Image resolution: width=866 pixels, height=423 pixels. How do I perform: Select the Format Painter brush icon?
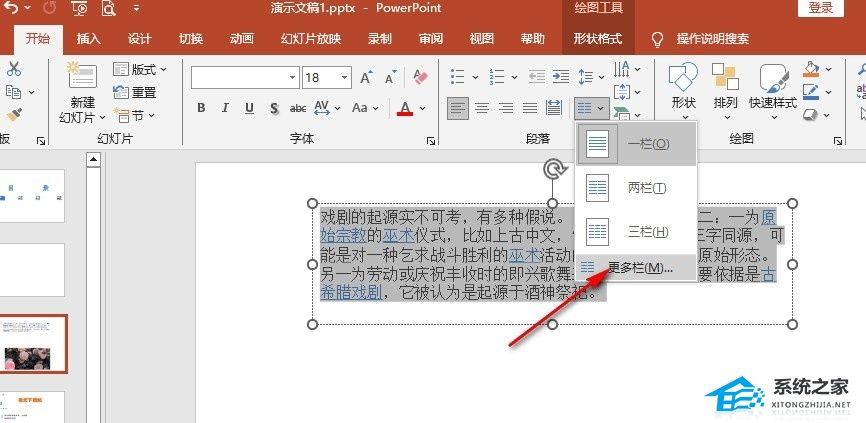coord(13,115)
